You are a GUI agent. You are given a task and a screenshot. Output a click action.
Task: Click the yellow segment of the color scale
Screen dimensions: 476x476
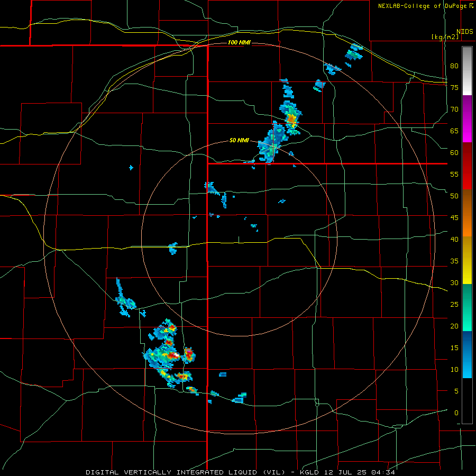click(467, 260)
